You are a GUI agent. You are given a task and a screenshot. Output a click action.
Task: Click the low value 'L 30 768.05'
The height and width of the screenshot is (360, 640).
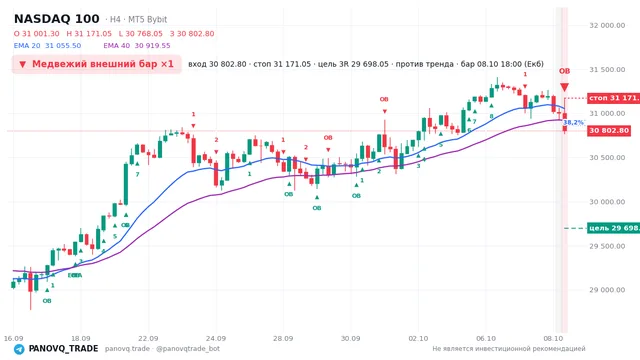pyautogui.click(x=141, y=33)
